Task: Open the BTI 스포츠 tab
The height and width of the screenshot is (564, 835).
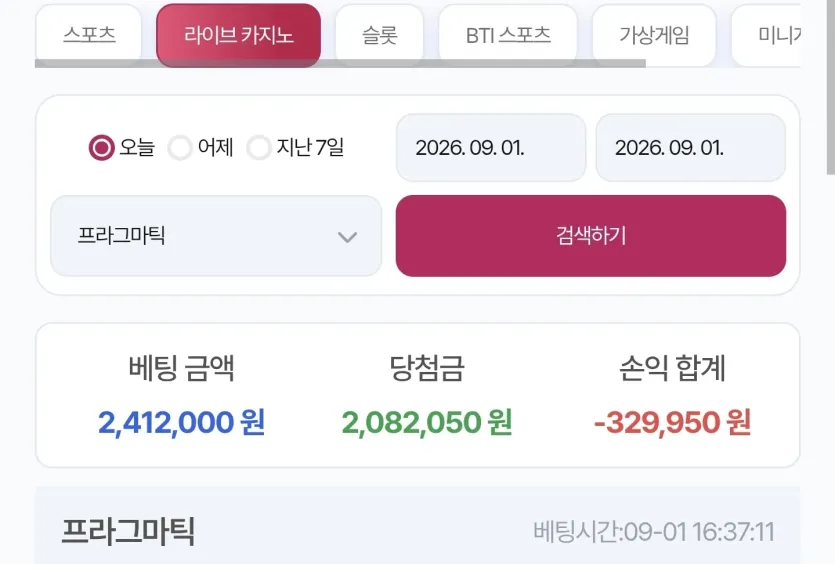Action: (x=508, y=35)
